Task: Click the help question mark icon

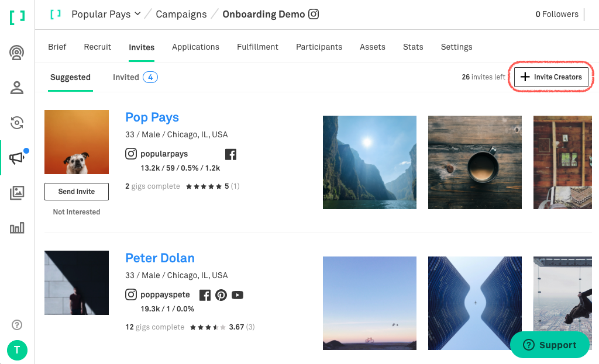Action: pyautogui.click(x=16, y=325)
